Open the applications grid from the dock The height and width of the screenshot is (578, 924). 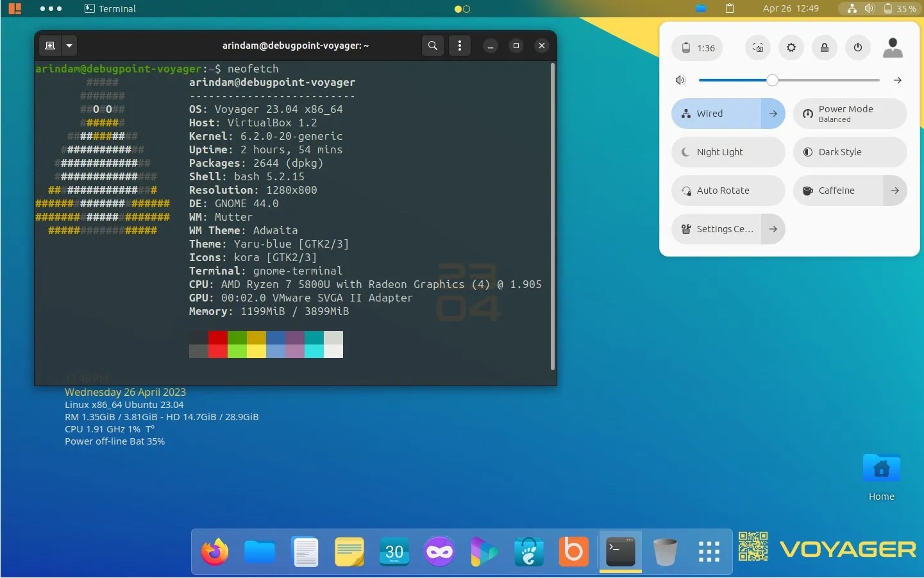(709, 552)
